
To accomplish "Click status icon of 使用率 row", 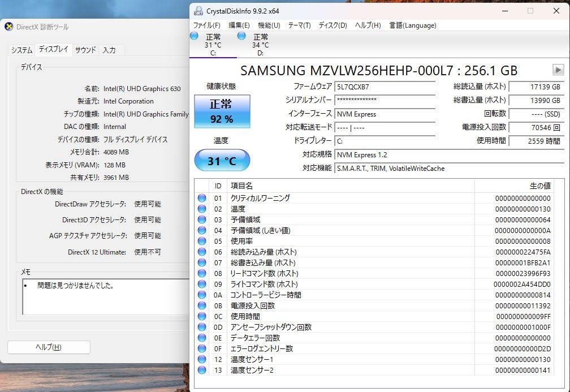I will click(202, 241).
